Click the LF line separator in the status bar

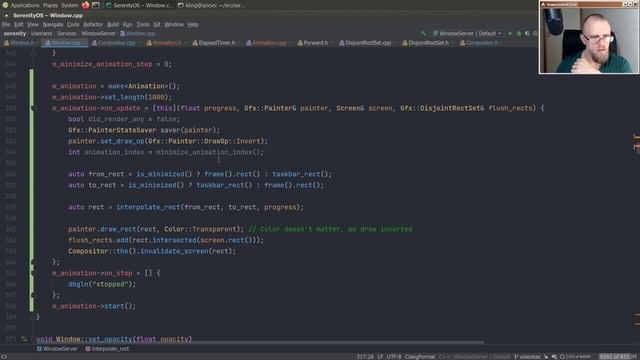coord(380,357)
